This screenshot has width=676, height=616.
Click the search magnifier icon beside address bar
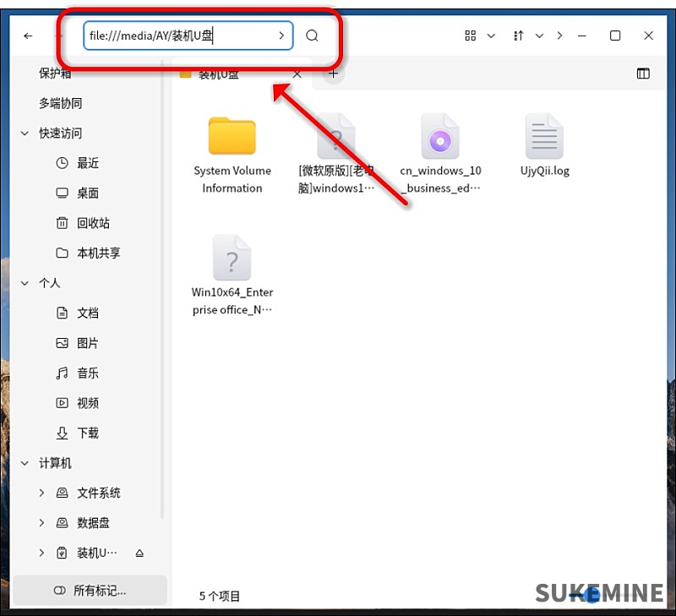(312, 35)
